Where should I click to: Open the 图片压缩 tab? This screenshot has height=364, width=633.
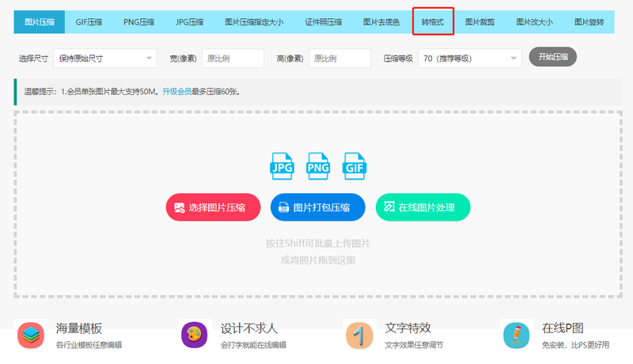(x=39, y=22)
